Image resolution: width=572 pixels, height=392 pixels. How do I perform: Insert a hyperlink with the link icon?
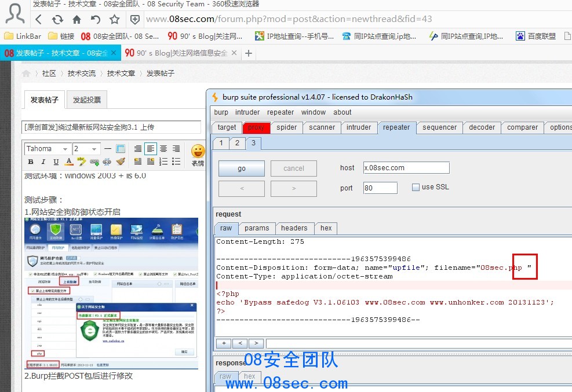coord(94,162)
